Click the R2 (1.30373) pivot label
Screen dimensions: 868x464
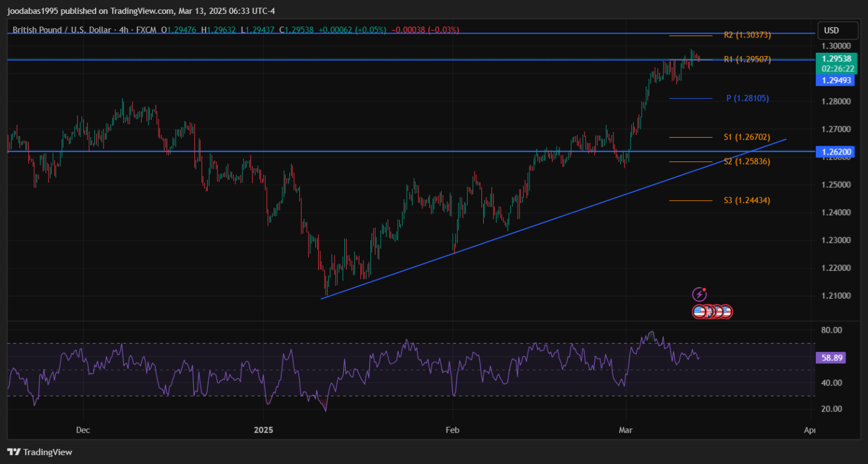[x=747, y=35]
